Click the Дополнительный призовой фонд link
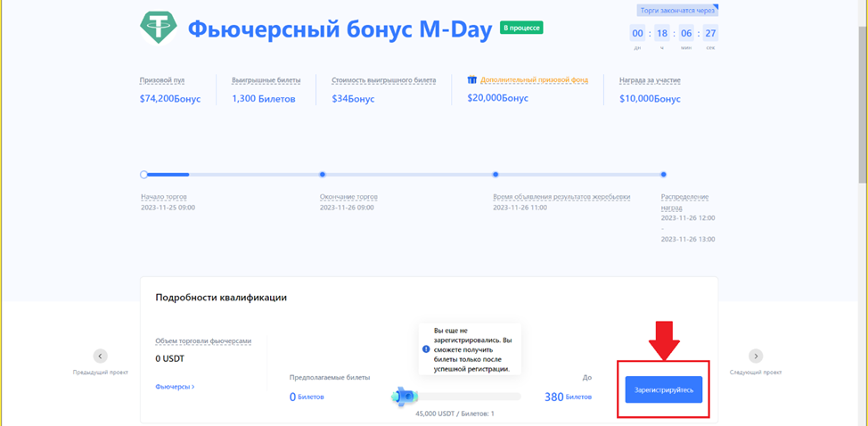Viewport: 868px width, 426px height. [534, 80]
